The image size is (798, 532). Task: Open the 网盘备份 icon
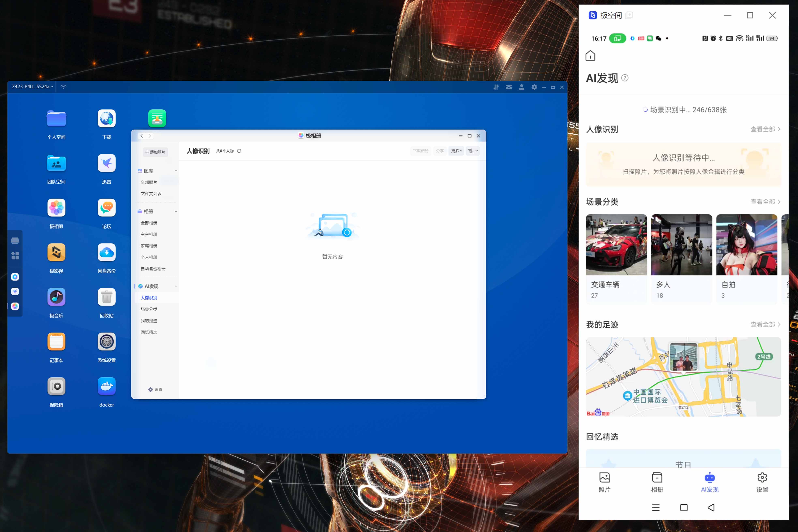coord(106,252)
